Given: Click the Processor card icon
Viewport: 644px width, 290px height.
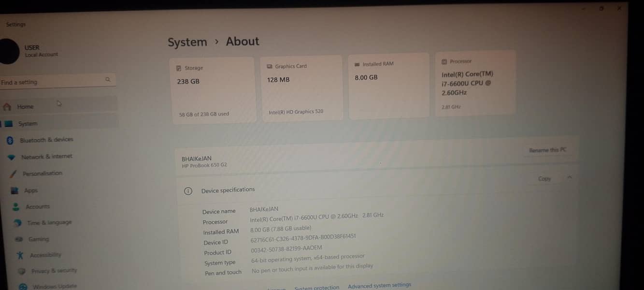Looking at the screenshot, I should (444, 61).
